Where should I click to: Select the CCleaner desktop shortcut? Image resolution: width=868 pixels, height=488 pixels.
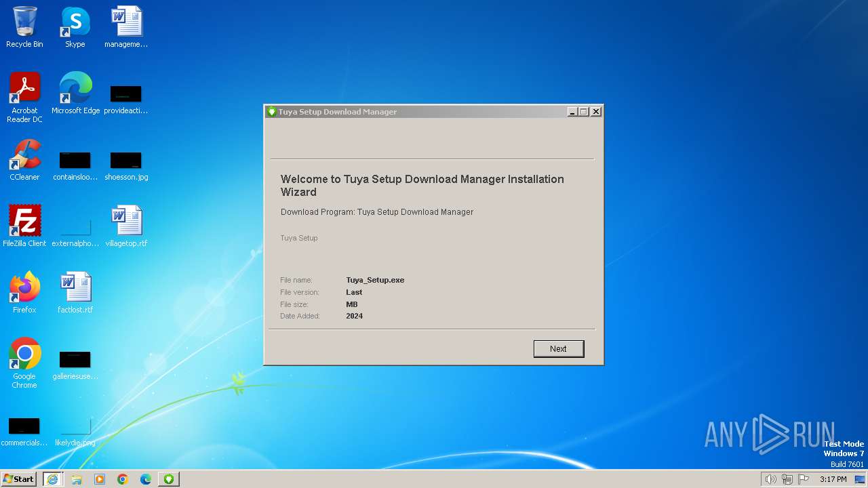pyautogui.click(x=24, y=160)
